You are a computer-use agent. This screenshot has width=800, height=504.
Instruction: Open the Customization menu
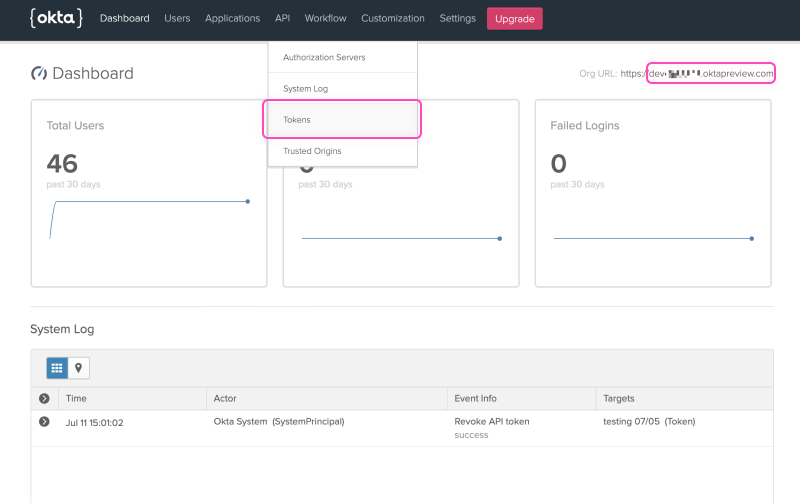392,18
